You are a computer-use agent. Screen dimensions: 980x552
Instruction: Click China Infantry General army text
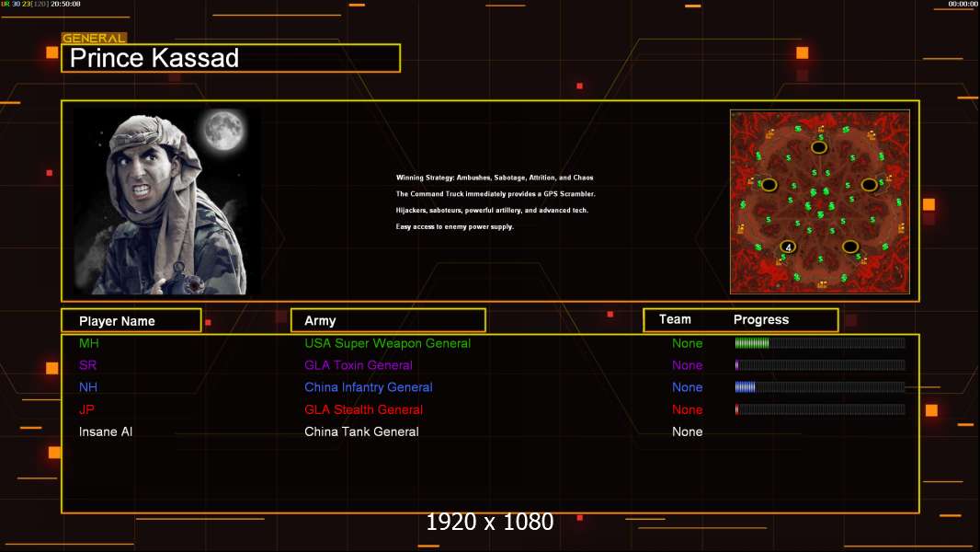coord(368,387)
